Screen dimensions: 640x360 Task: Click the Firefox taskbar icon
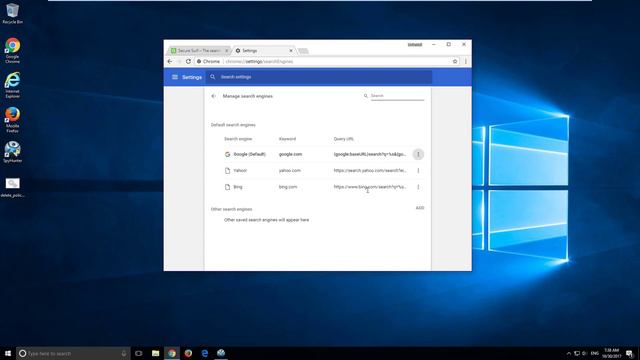188,353
